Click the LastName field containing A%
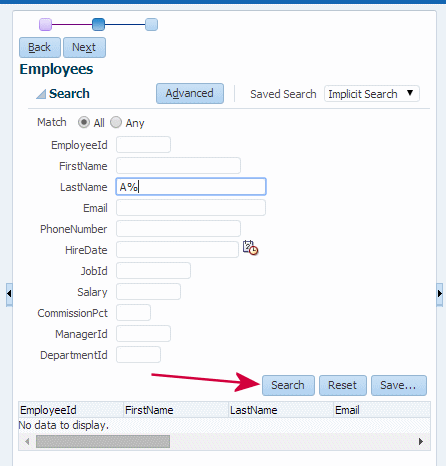This screenshot has height=466, width=446. 191,187
